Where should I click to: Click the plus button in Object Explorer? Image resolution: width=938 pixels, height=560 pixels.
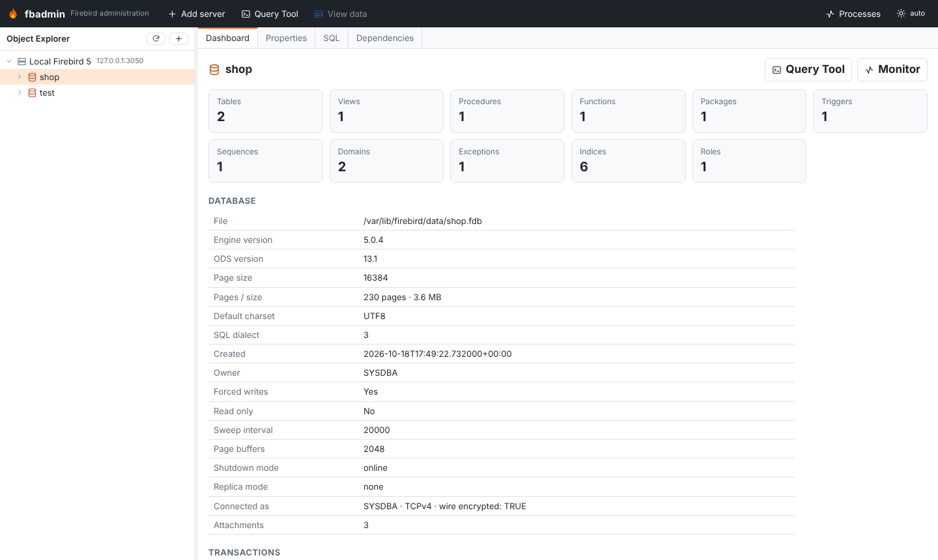point(178,38)
